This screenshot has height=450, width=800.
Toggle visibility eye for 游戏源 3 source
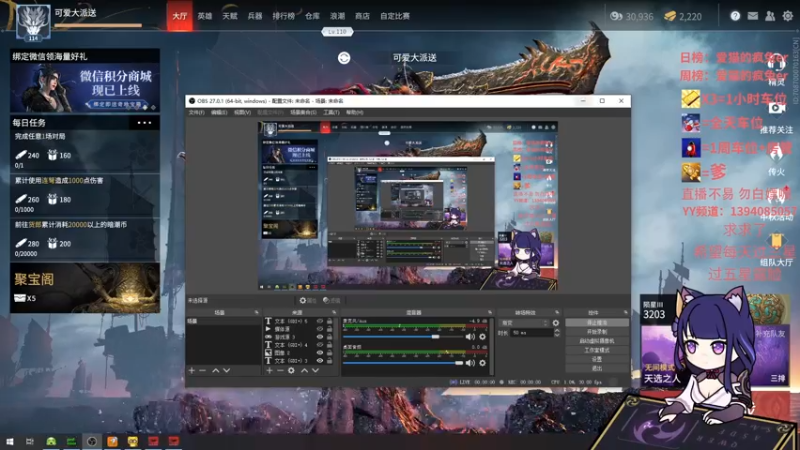coord(320,337)
